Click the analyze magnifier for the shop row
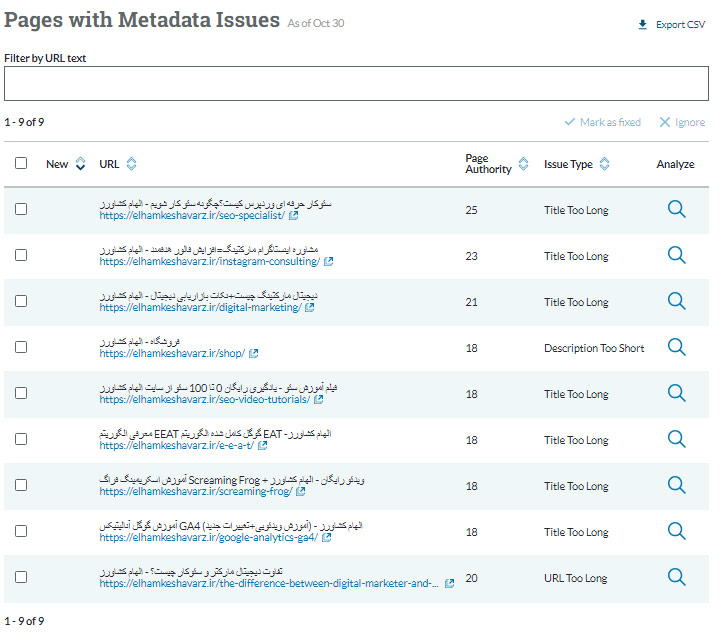The image size is (721, 637). 677,348
